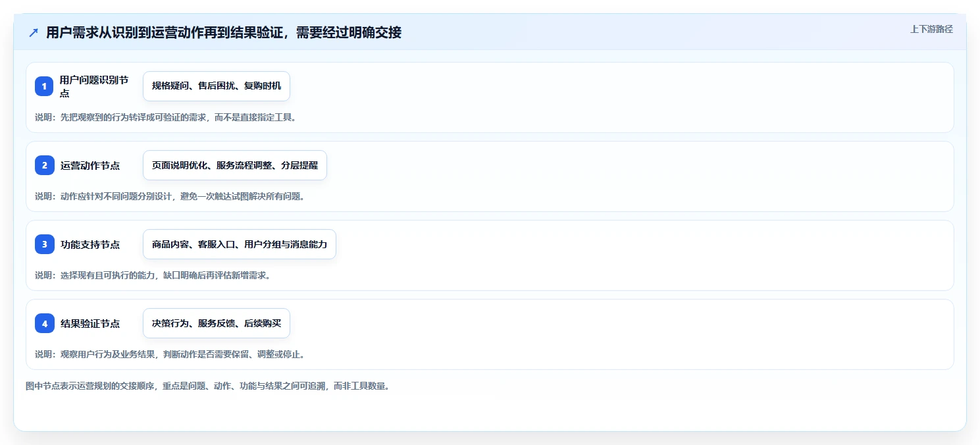Click the 结果验证节点 heading
Image resolution: width=980 pixels, height=445 pixels.
click(x=90, y=324)
